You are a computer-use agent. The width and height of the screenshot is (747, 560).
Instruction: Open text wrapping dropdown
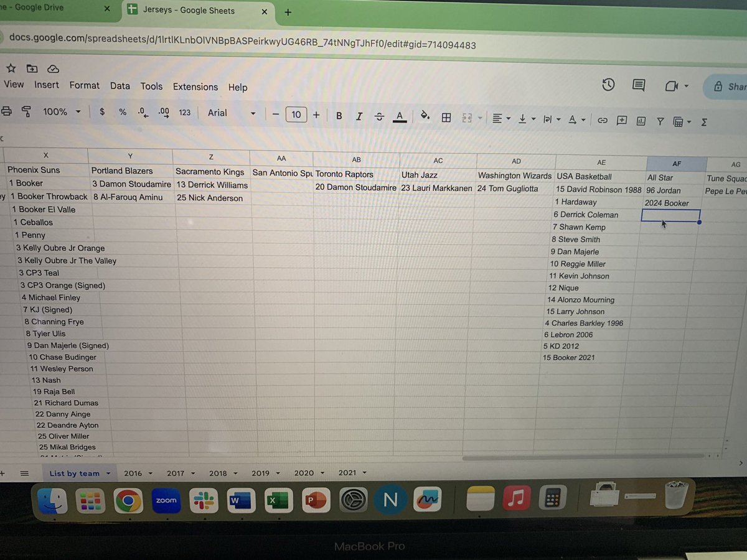(552, 119)
